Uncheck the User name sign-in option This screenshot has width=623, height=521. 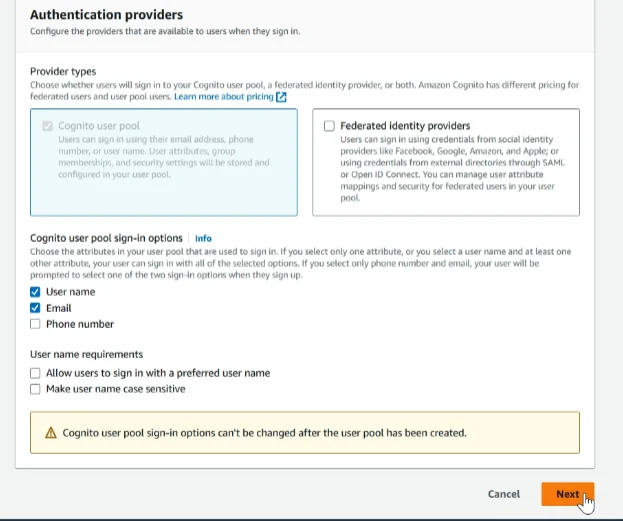click(35, 292)
